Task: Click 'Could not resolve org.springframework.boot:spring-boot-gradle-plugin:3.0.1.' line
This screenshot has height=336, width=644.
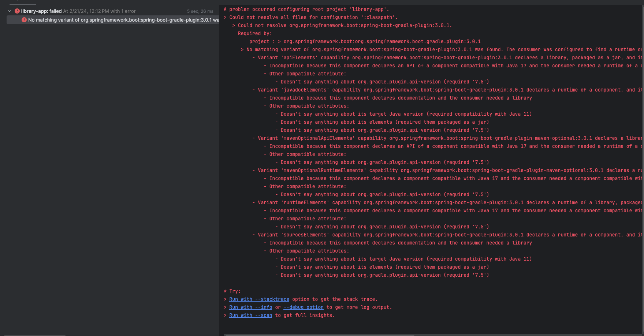Action: 342,25
